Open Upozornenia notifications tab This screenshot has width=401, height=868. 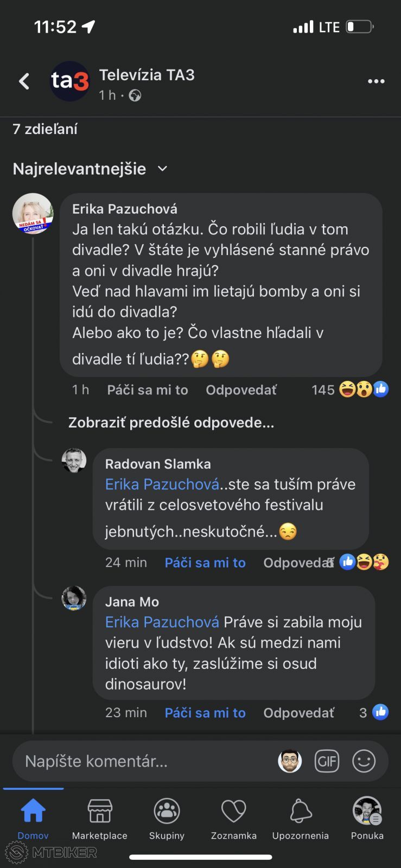301,819
